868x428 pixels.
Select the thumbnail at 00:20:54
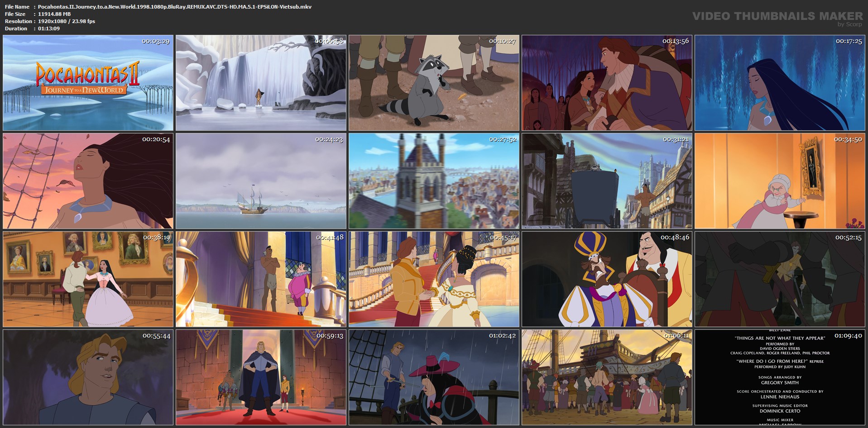[88, 181]
